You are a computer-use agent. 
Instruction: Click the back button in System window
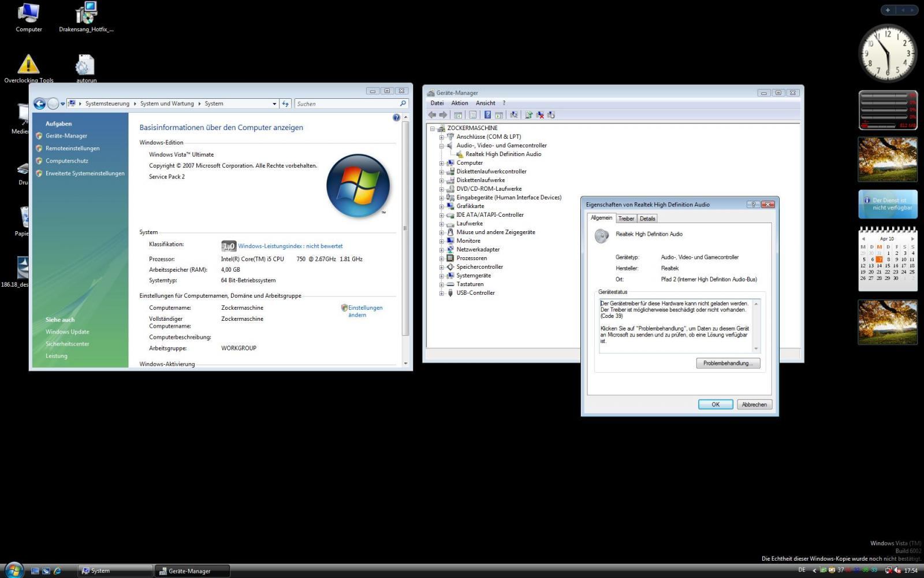click(39, 103)
